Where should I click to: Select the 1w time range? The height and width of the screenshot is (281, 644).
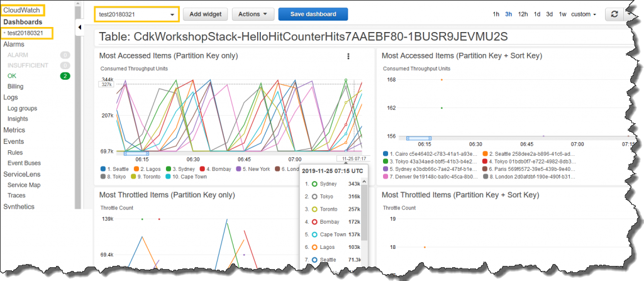coord(563,14)
